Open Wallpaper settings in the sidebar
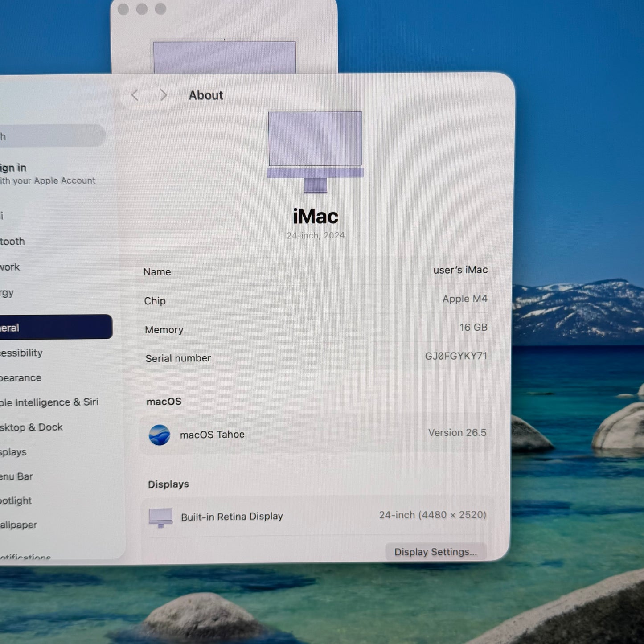The image size is (644, 644). 18,525
